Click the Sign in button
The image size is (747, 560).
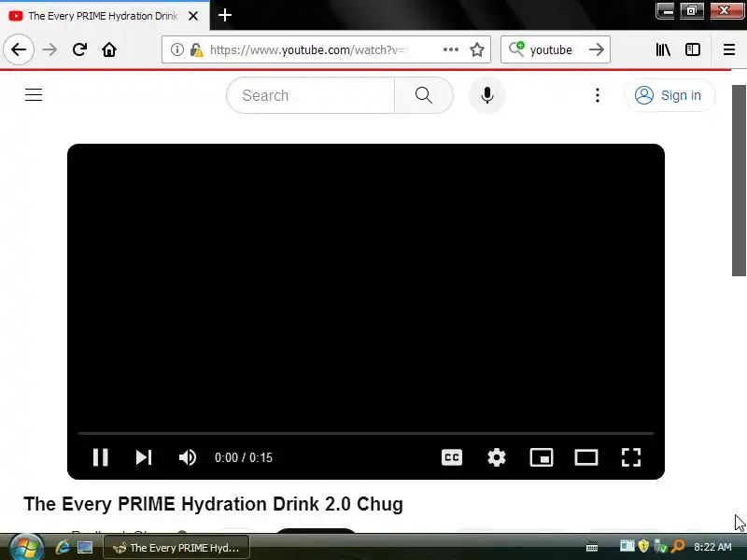[669, 95]
